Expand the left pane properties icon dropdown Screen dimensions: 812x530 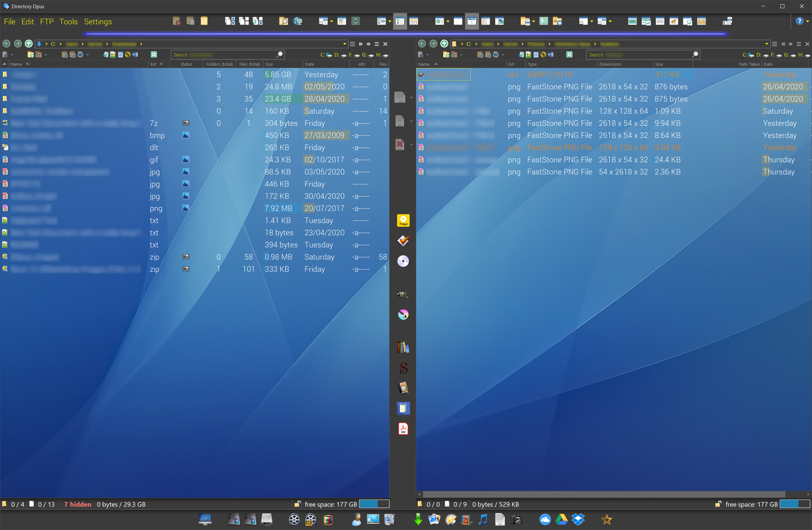coord(12,55)
